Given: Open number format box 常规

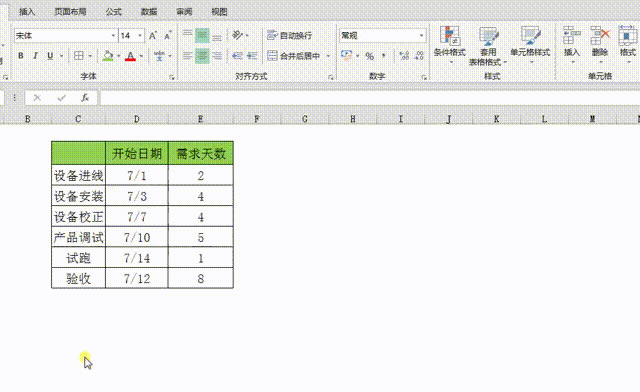Looking at the screenshot, I should tap(382, 36).
